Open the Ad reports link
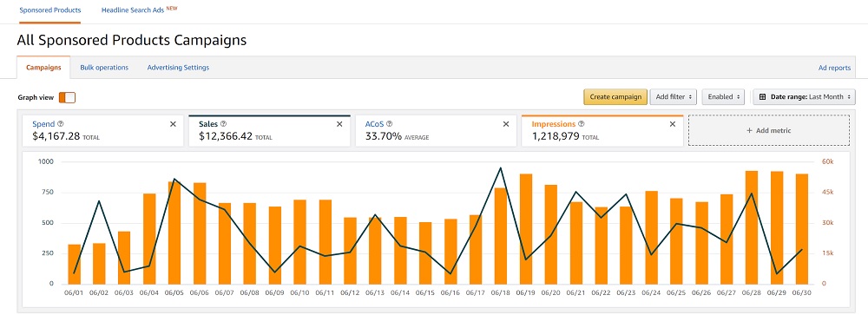This screenshot has width=868, height=315. [834, 68]
